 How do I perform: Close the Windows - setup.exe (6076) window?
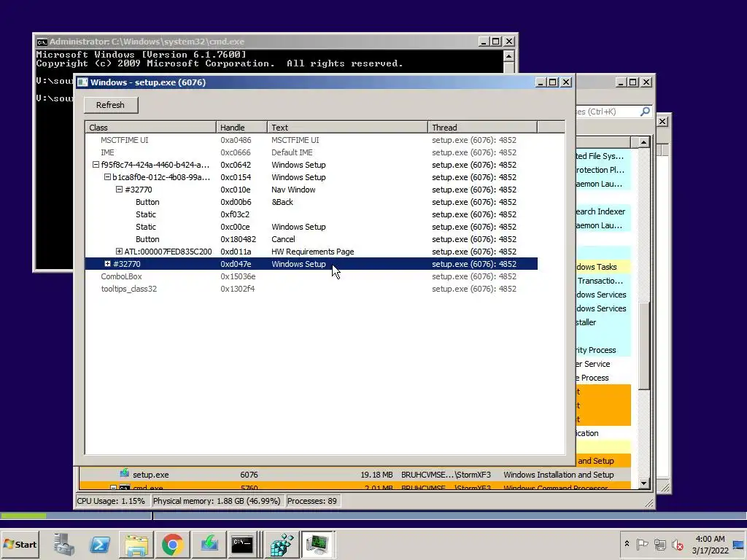[x=566, y=82]
